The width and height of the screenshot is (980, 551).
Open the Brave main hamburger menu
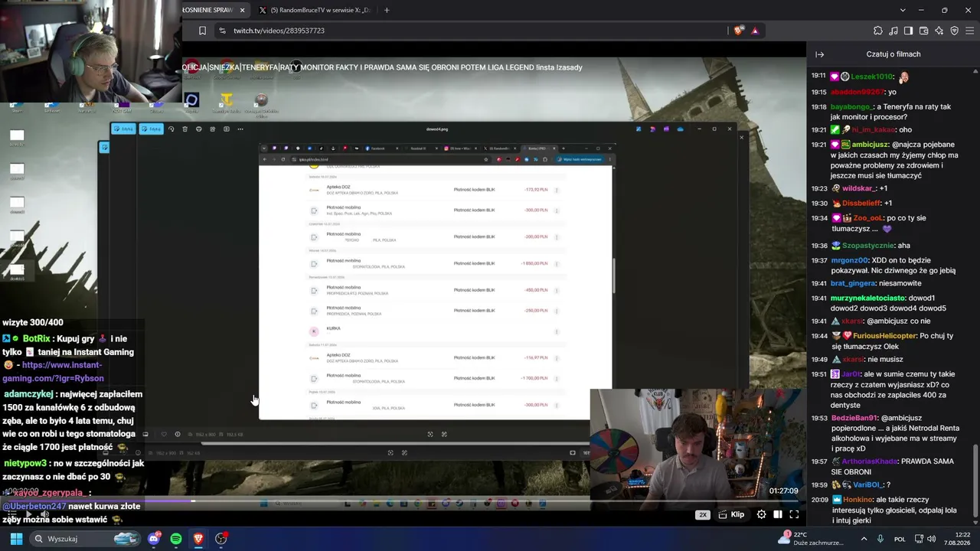(x=970, y=31)
